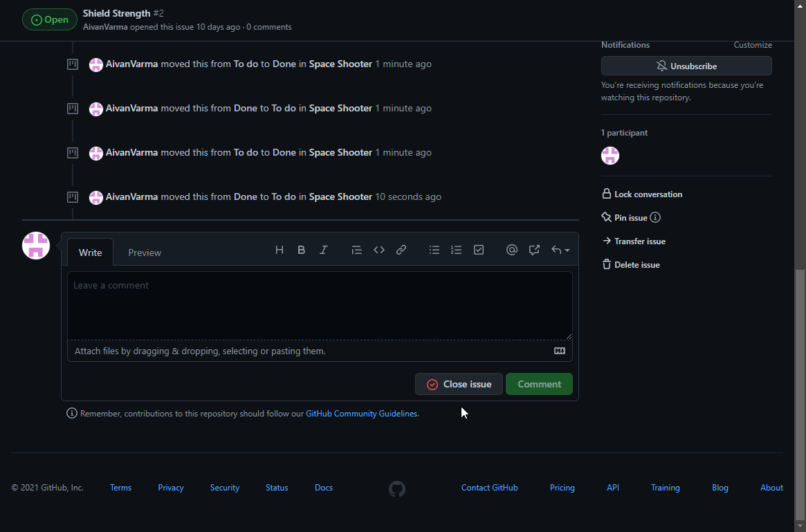This screenshot has width=806, height=532.
Task: Switch to the Write tab
Action: tap(91, 253)
